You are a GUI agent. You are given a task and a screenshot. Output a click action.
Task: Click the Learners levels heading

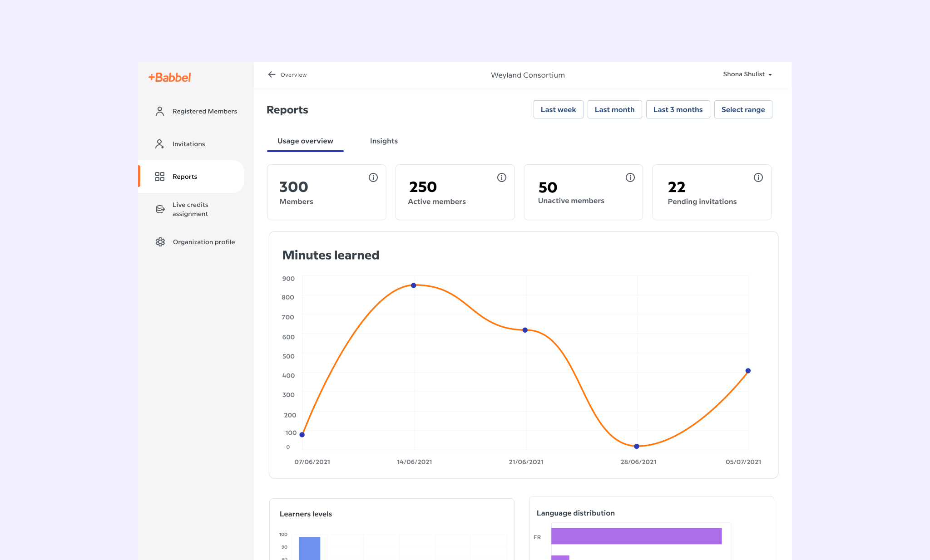pos(306,514)
